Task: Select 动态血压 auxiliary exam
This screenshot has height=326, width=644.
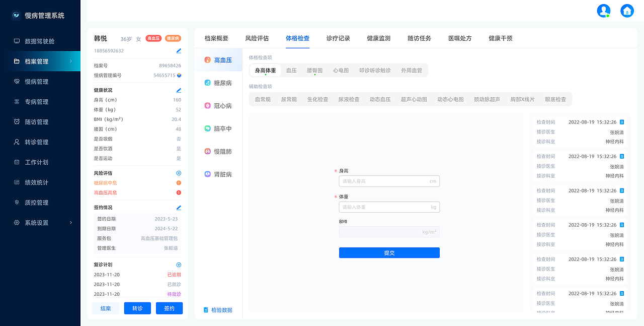Action: tap(380, 99)
